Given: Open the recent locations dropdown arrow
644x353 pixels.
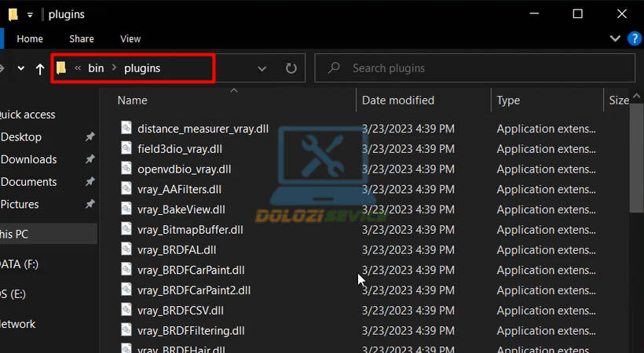Looking at the screenshot, I should tap(20, 69).
